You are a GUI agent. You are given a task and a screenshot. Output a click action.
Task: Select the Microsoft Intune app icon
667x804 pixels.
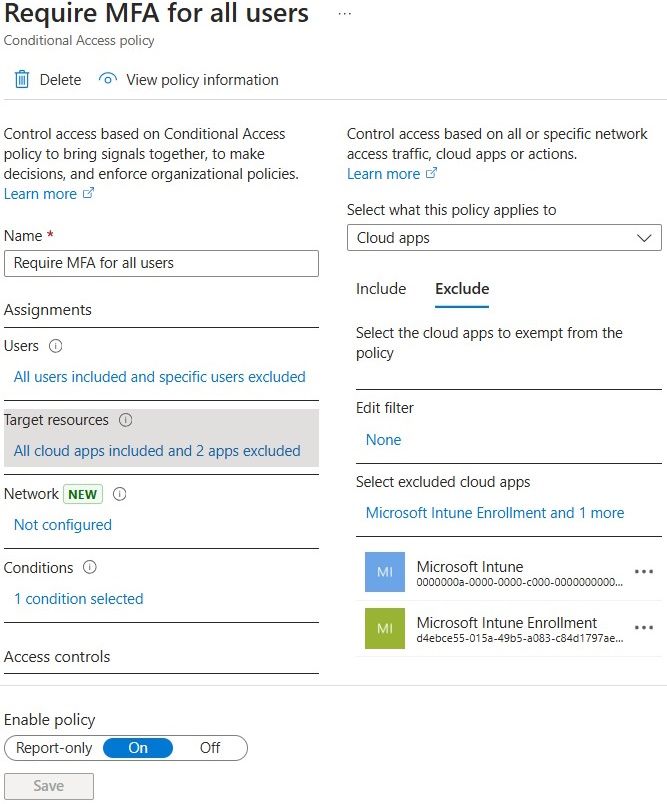[x=384, y=574]
